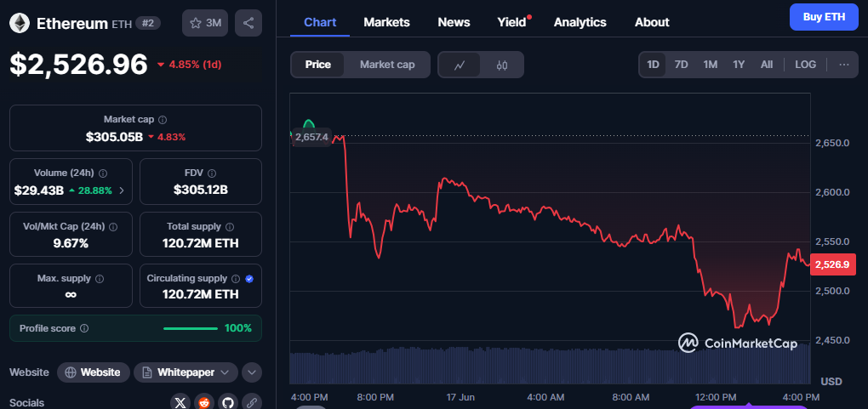This screenshot has width=868, height=409.
Task: Open the GitHub social icon
Action: 227,402
